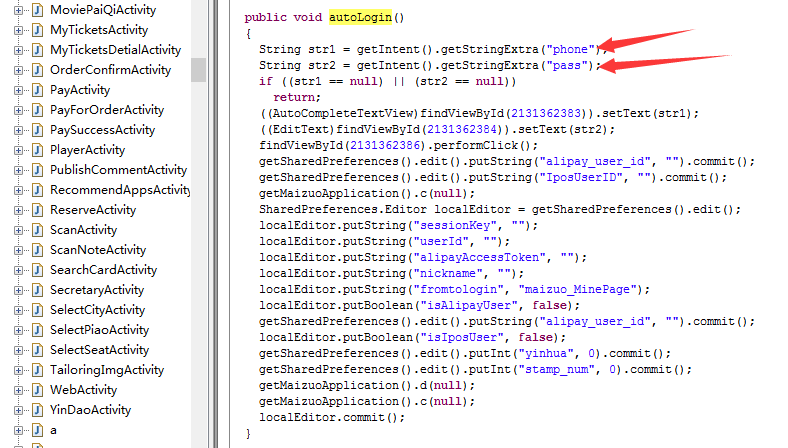Click the RecommendAppsActivity class file icon
788x448 pixels.
tap(38, 190)
